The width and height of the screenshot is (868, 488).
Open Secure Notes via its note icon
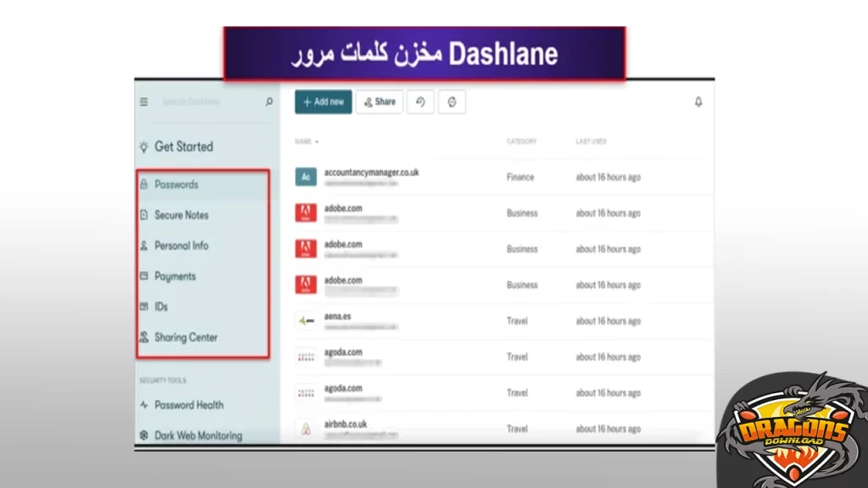[146, 214]
